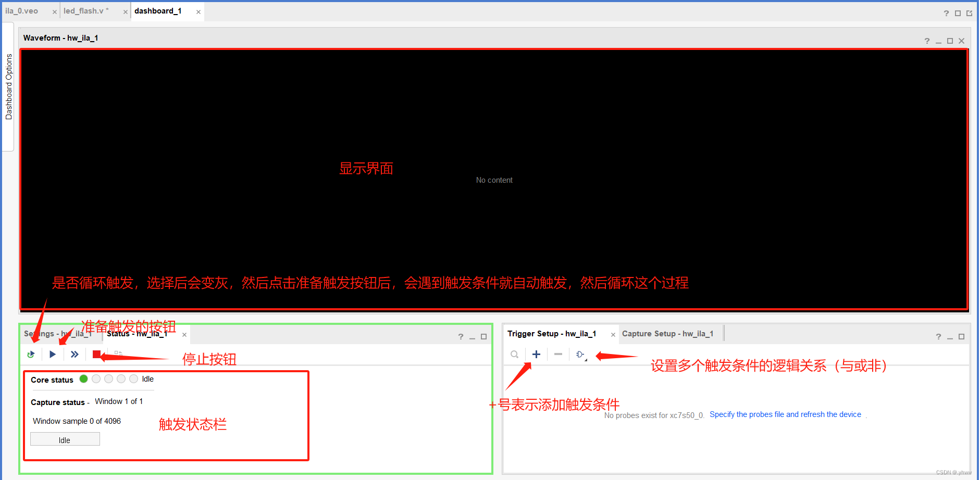Click search icon in Trigger Setup toolbar
Screen dimensions: 980x480
coord(515,355)
